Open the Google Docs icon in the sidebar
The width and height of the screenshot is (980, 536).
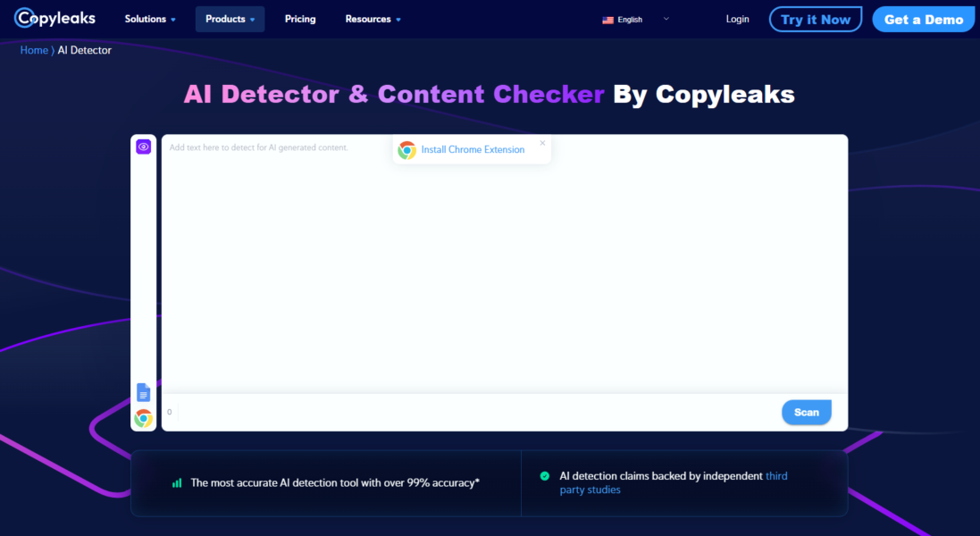[143, 392]
